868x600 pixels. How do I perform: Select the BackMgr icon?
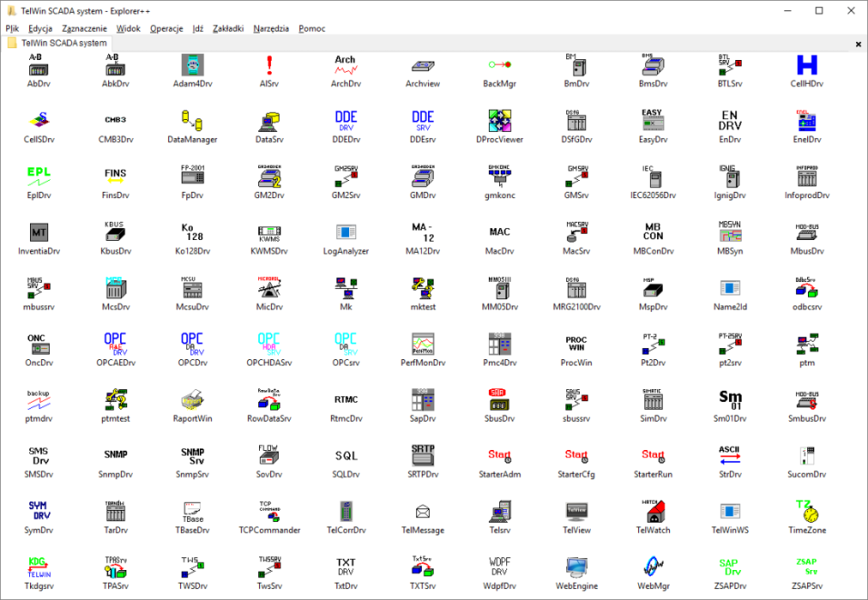500,65
